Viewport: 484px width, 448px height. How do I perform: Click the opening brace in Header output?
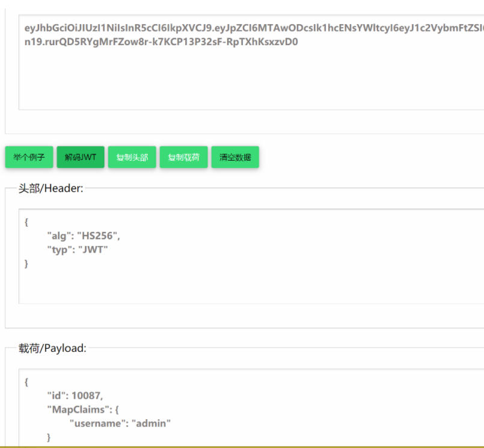tap(26, 222)
